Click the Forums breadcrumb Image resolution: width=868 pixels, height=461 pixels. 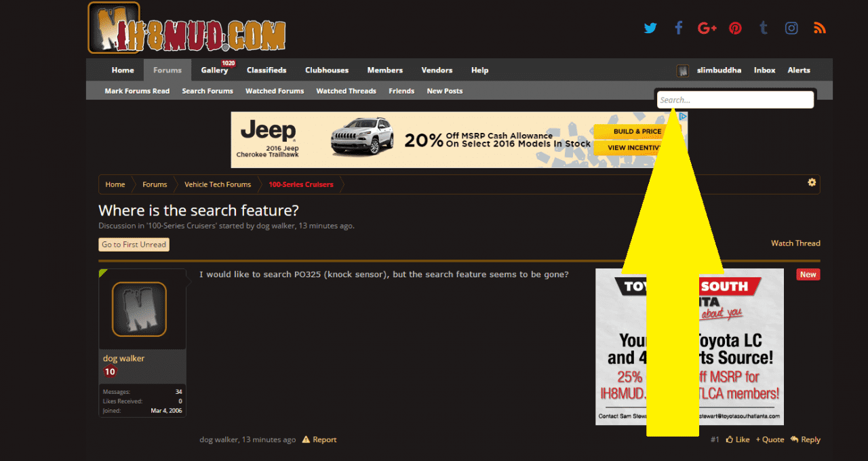click(155, 184)
